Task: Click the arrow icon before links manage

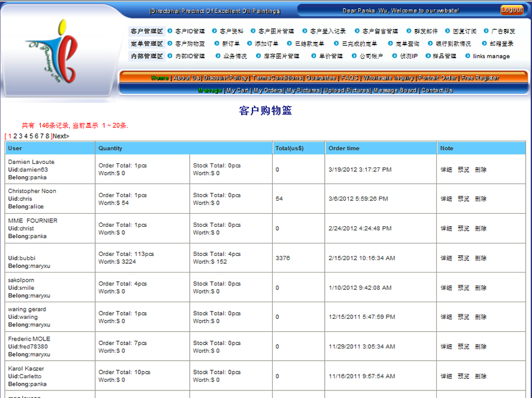Action: click(x=468, y=56)
